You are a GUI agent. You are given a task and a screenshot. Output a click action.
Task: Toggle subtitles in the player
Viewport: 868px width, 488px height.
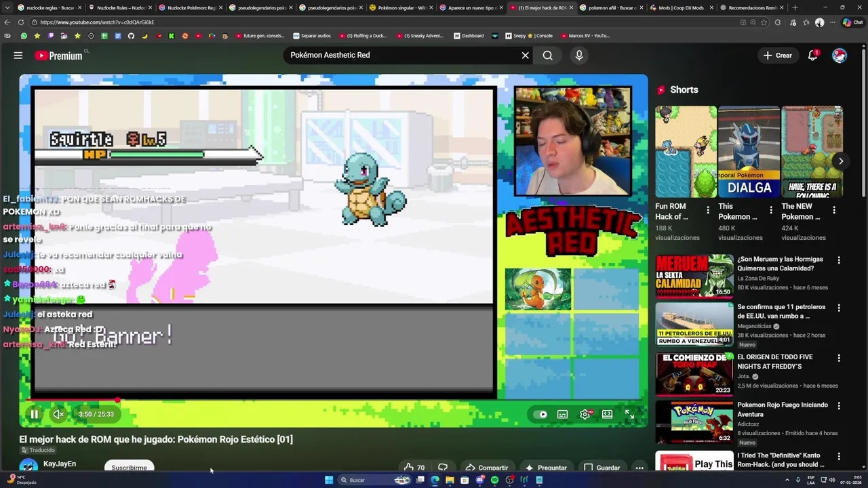pos(562,414)
